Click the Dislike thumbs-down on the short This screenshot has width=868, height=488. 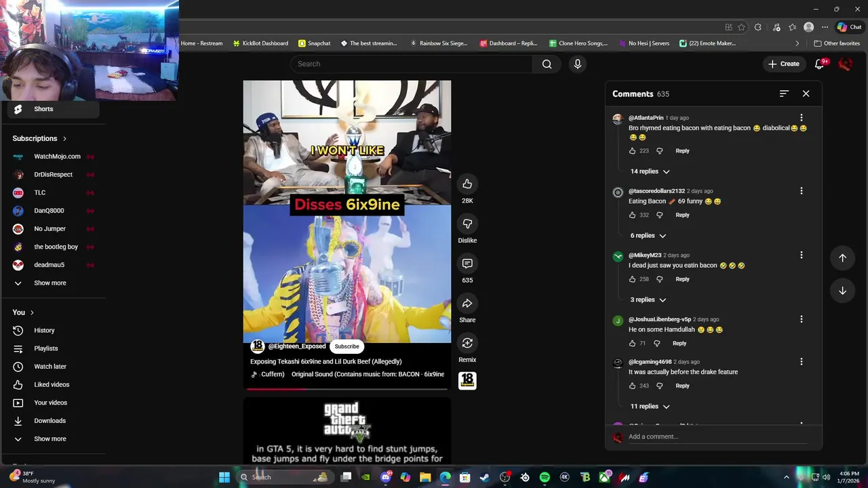pos(467,224)
